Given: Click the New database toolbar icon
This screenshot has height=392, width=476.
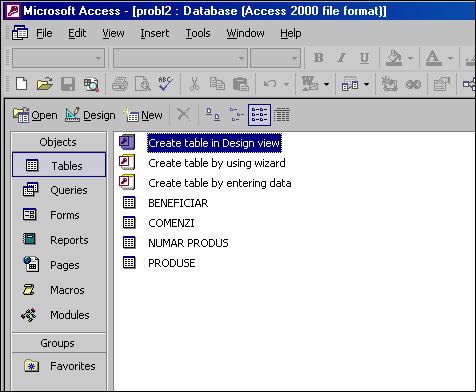Looking at the screenshot, I should click(x=22, y=84).
